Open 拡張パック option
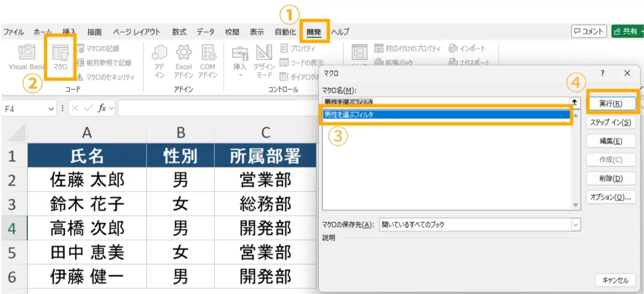 [x=393, y=63]
